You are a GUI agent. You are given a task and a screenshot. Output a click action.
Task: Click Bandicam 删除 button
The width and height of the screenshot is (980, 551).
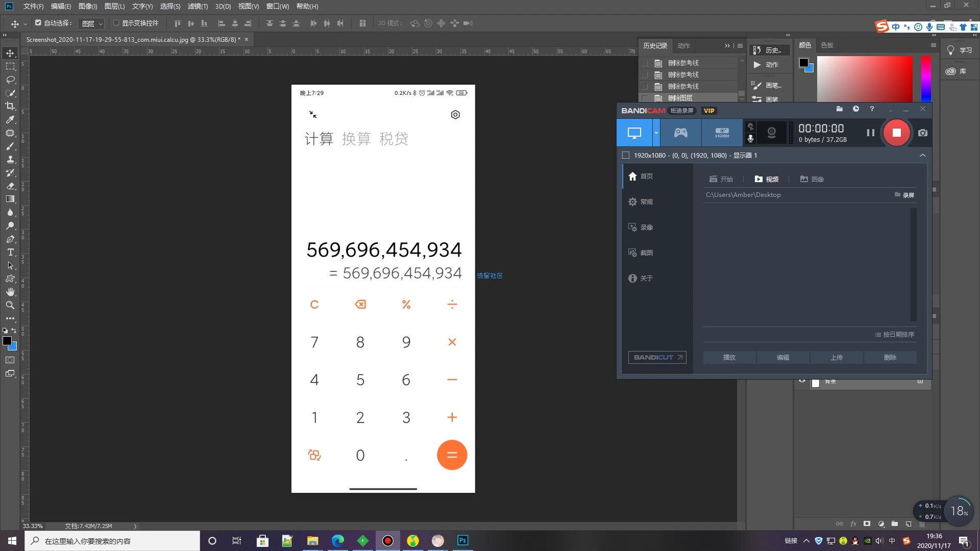coord(890,357)
